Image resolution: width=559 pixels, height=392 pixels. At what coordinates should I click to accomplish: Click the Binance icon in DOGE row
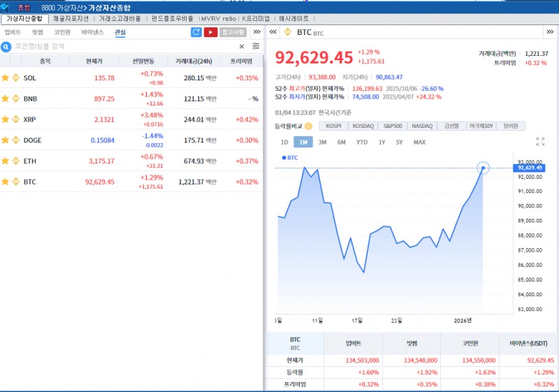15,140
